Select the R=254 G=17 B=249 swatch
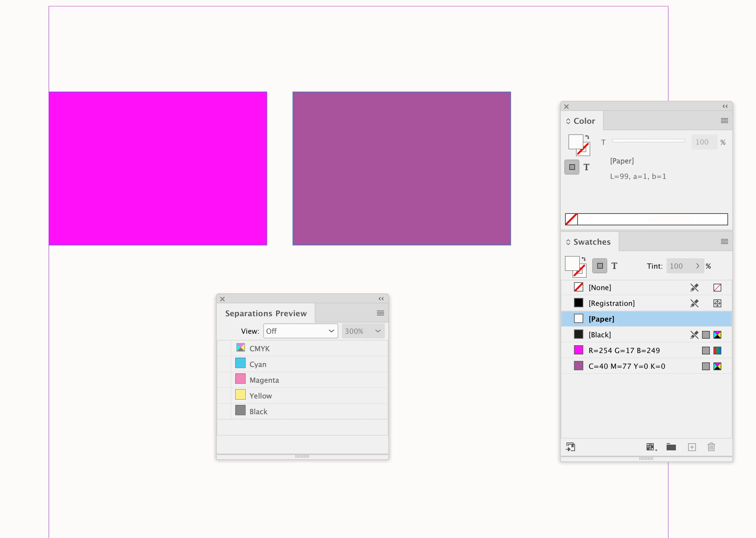This screenshot has height=538, width=756. pyautogui.click(x=624, y=351)
